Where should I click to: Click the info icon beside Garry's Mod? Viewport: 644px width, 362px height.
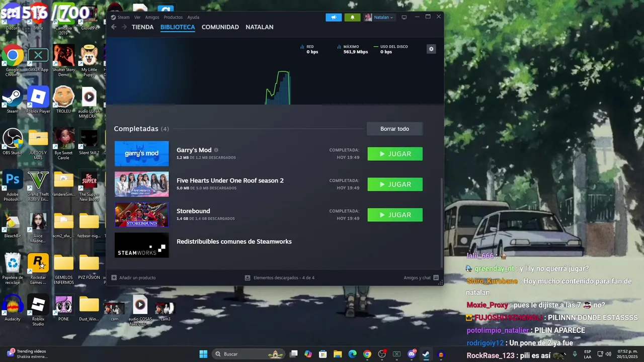point(216,150)
